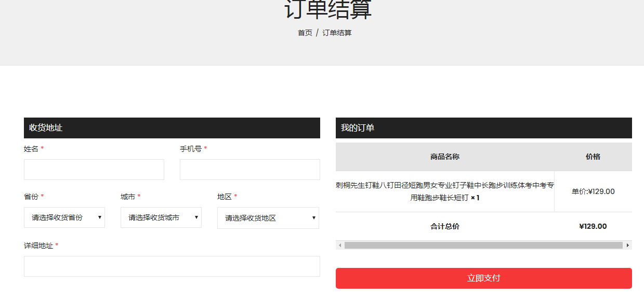Click the order table's right scroll arrow
Screen dimensions: 644x296
pyautogui.click(x=627, y=245)
